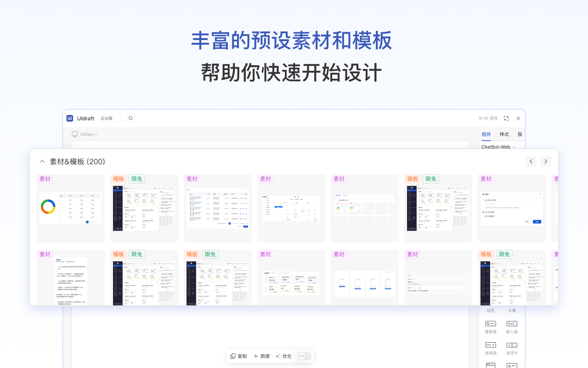The height and width of the screenshot is (368, 588).
Task: Click the 16:45 保存 save status text
Action: [x=488, y=118]
